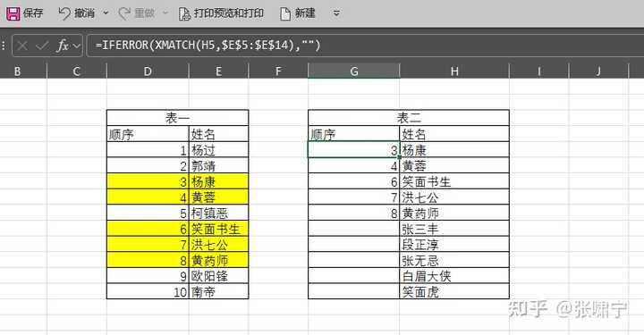
Task: Click the sequence 1 cell beside 杨过
Action: click(148, 150)
